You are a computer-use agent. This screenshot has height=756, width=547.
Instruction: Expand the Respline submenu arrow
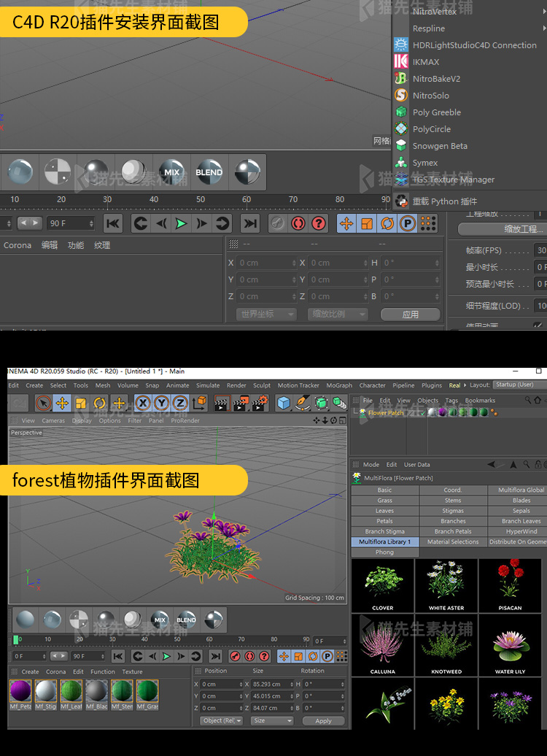click(545, 28)
